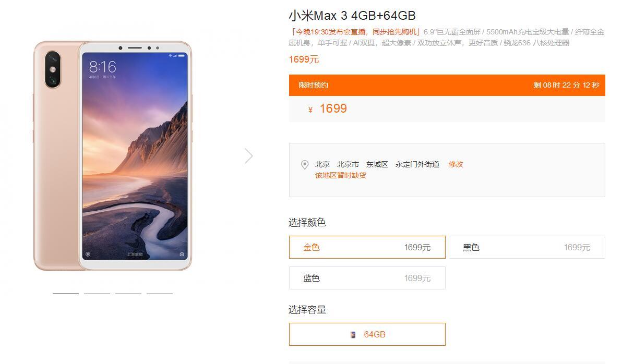Click the 东城区 district in the address
Image resolution: width=622 pixels, height=364 pixels.
[x=377, y=164]
